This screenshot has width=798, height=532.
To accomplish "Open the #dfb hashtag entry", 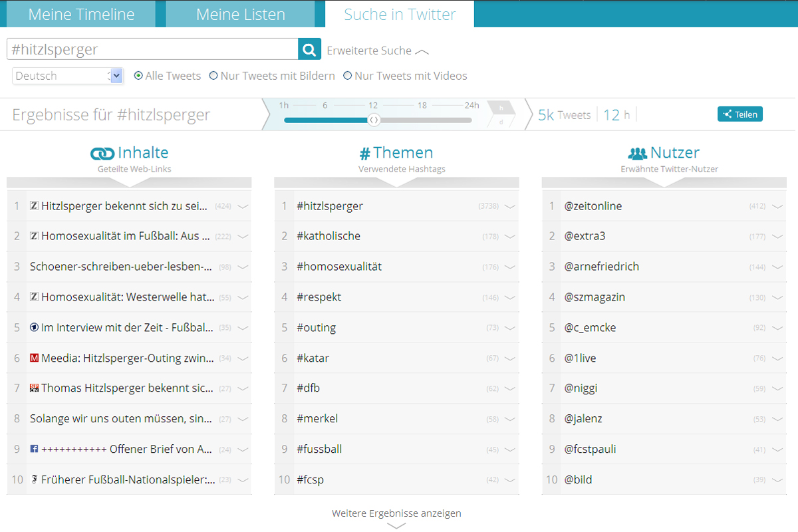I will (x=309, y=388).
